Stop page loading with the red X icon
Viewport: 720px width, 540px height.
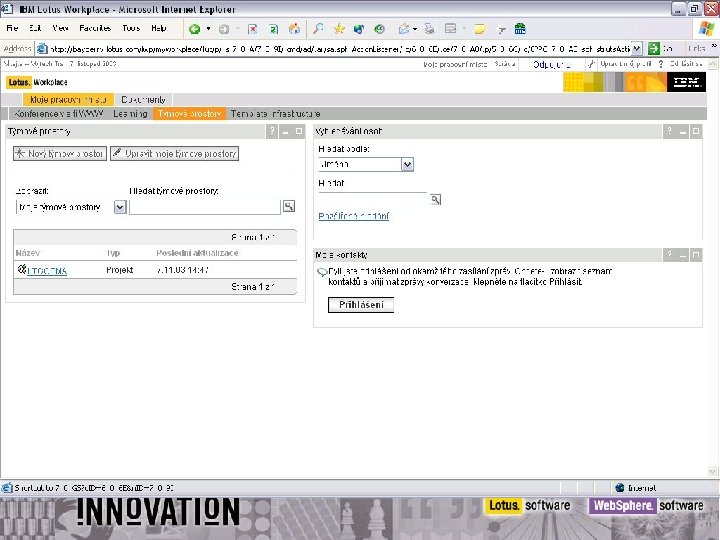pos(252,29)
